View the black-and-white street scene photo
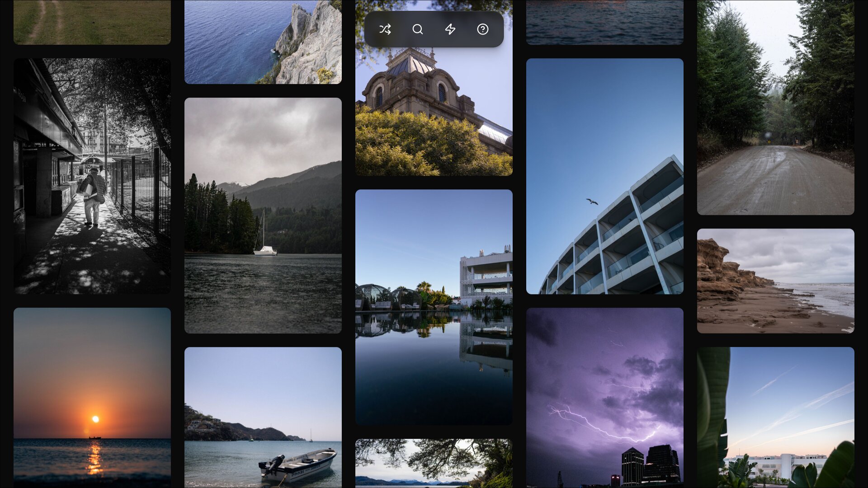This screenshot has height=488, width=868. [92, 175]
